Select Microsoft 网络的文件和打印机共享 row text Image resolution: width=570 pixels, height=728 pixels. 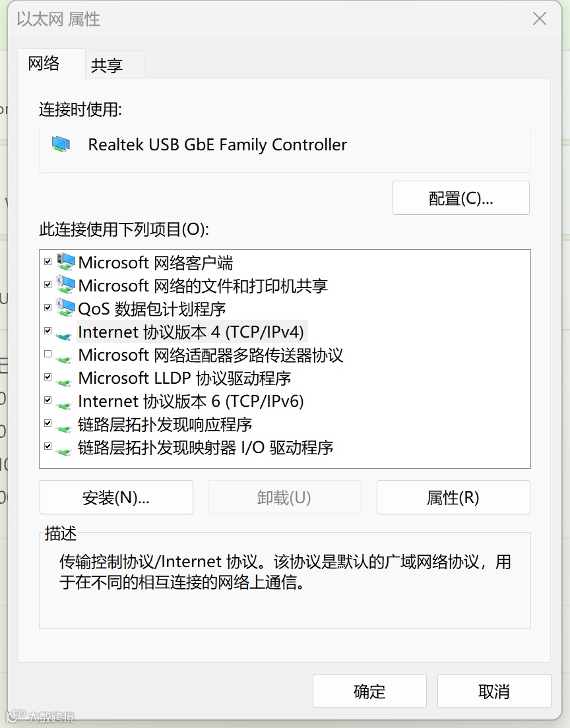203,286
